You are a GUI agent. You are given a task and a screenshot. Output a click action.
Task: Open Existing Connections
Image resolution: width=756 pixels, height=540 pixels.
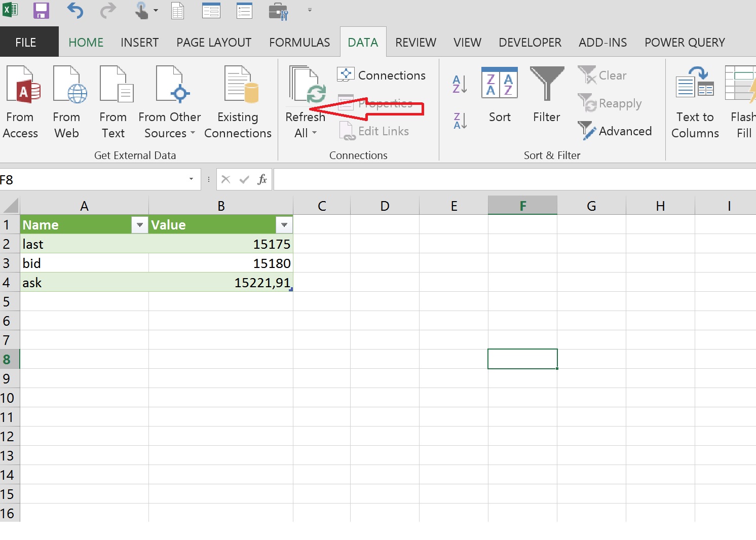(x=238, y=103)
